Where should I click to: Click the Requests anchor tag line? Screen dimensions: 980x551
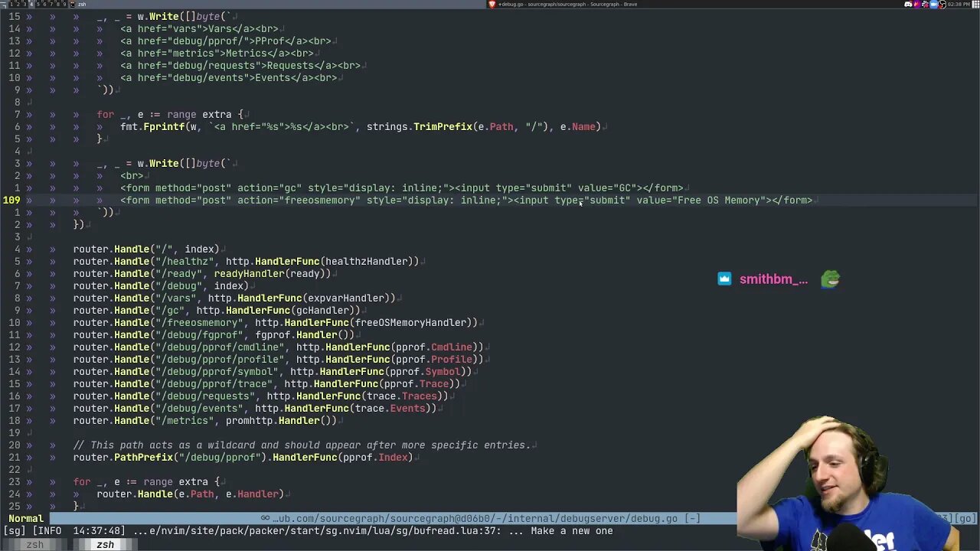point(240,65)
